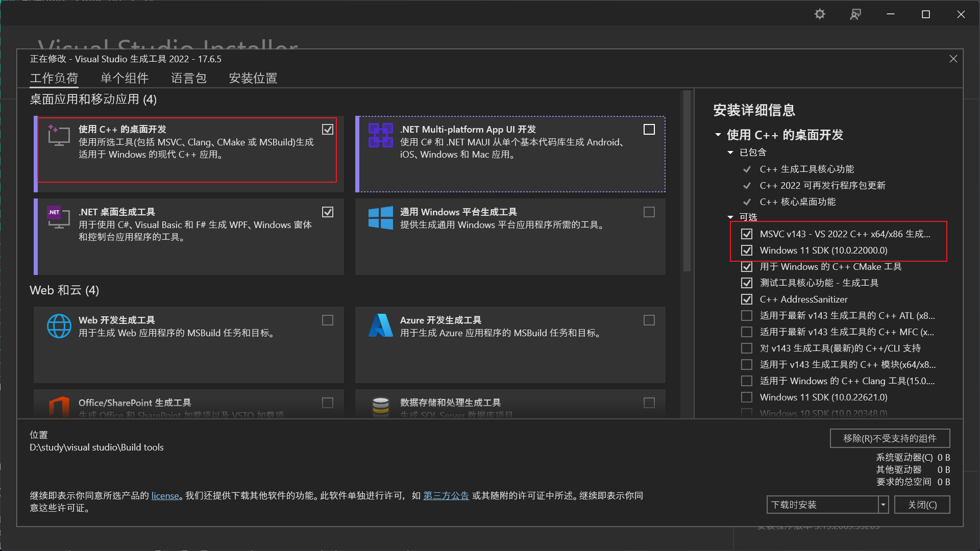Enable Windows 11 SDK (10.0.22621.0) checkbox
This screenshot has width=980, height=551.
[747, 397]
